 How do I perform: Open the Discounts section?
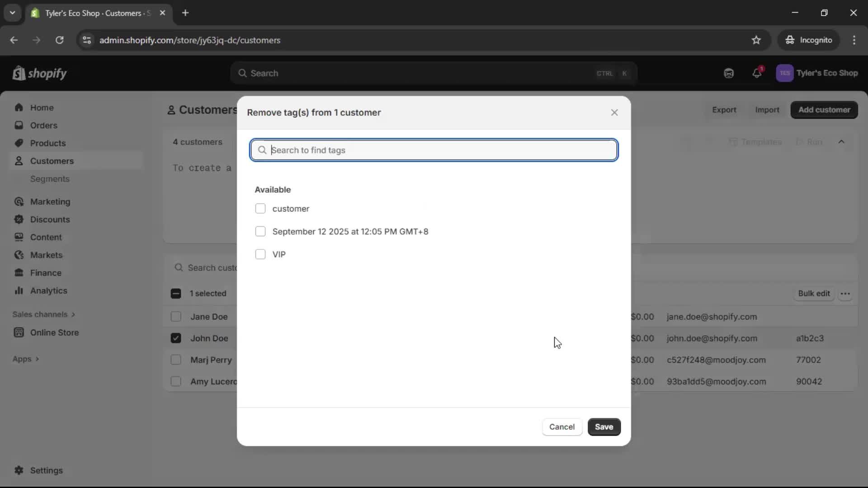pyautogui.click(x=50, y=219)
